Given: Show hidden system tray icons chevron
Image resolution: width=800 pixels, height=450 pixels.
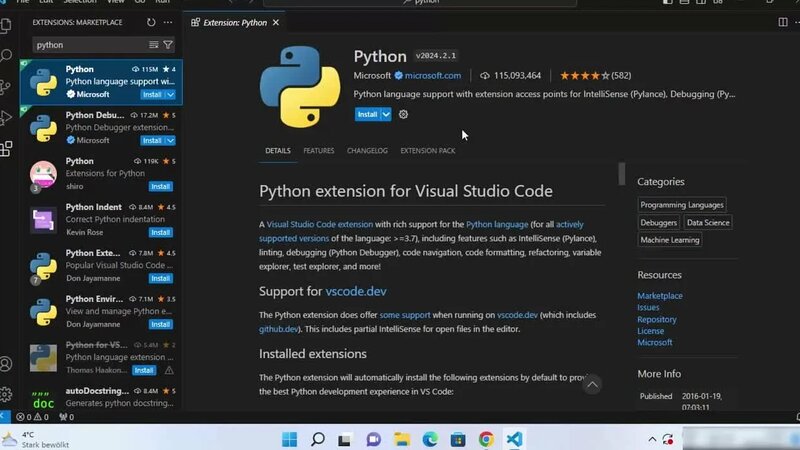Looking at the screenshot, I should tap(652, 439).
